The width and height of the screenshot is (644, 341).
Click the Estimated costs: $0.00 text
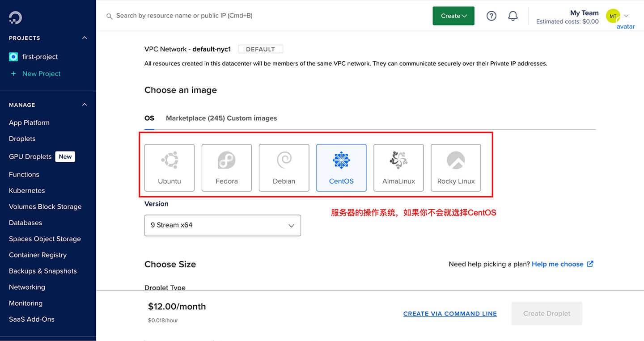tap(567, 21)
